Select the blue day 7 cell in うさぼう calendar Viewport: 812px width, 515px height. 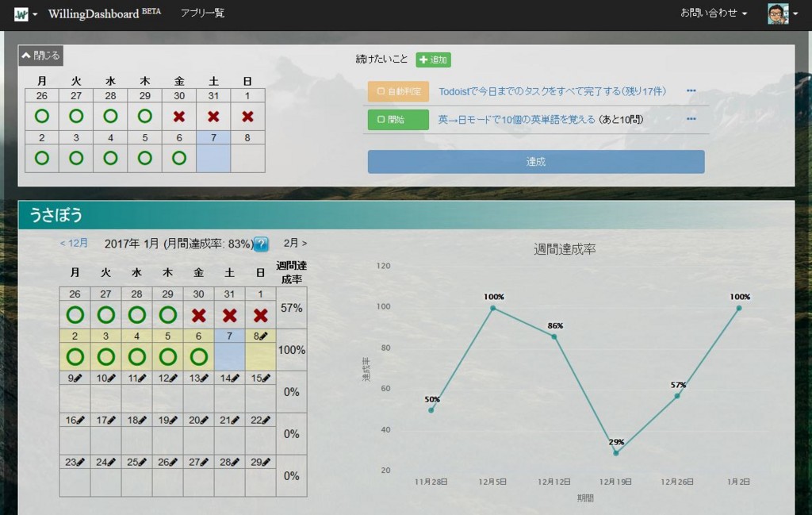(x=229, y=350)
